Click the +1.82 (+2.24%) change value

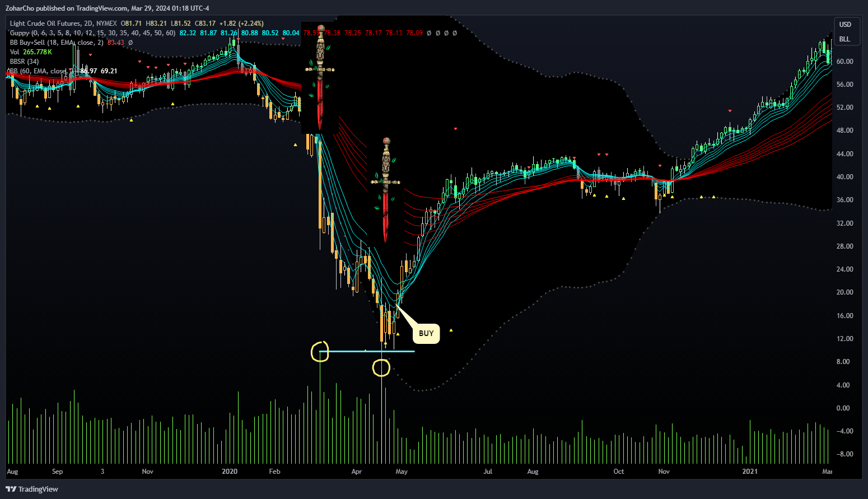241,24
